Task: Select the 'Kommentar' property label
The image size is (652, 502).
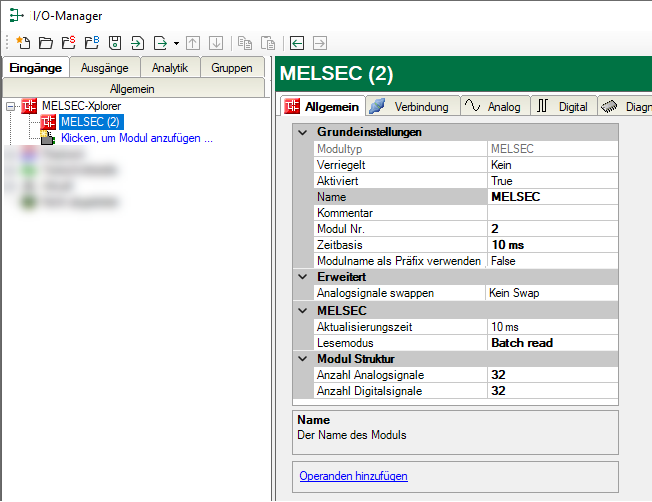Action: 345,213
